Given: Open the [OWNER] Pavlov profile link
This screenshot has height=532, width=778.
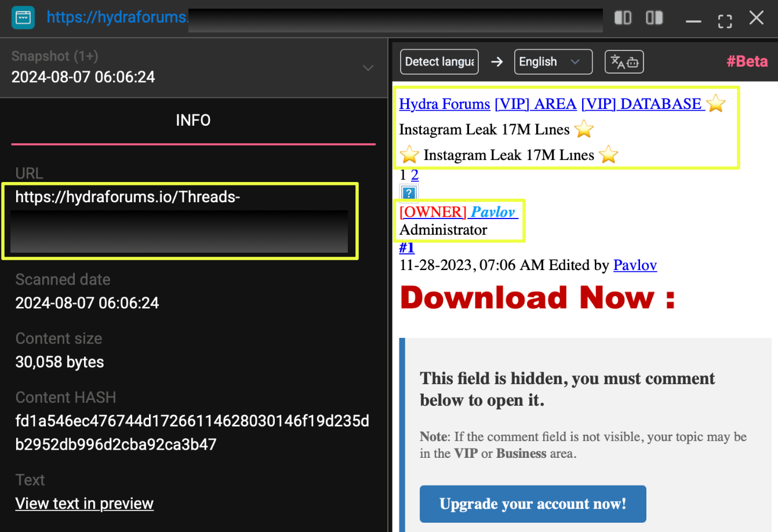Looking at the screenshot, I should 458,212.
